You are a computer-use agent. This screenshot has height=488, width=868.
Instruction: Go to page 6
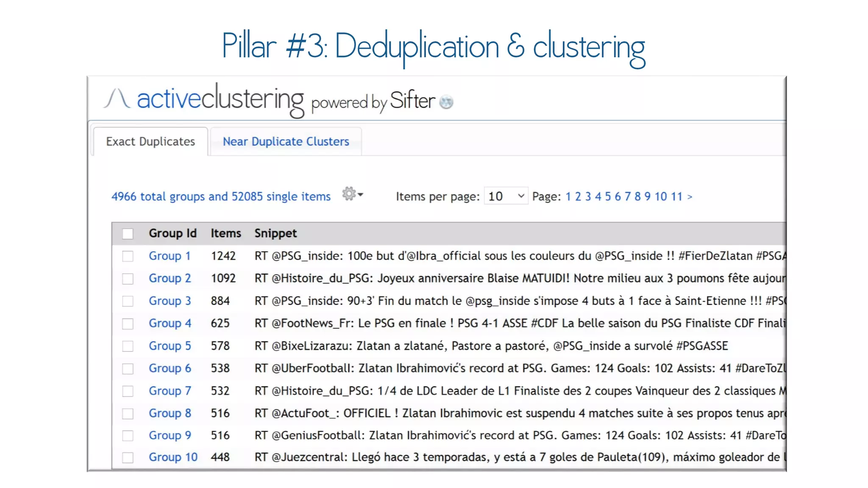[x=618, y=197]
